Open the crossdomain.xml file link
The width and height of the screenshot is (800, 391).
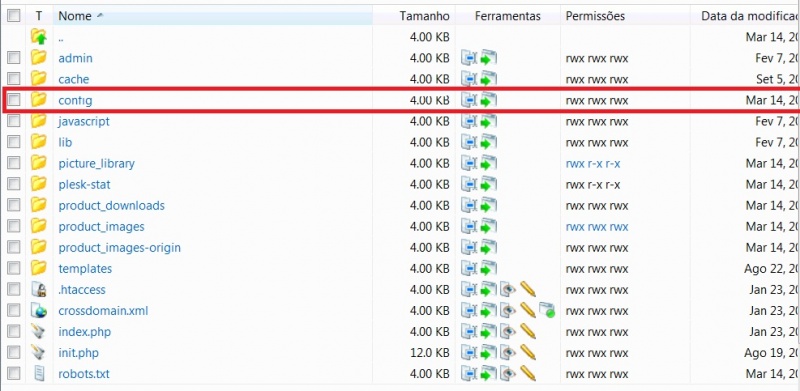pyautogui.click(x=103, y=310)
